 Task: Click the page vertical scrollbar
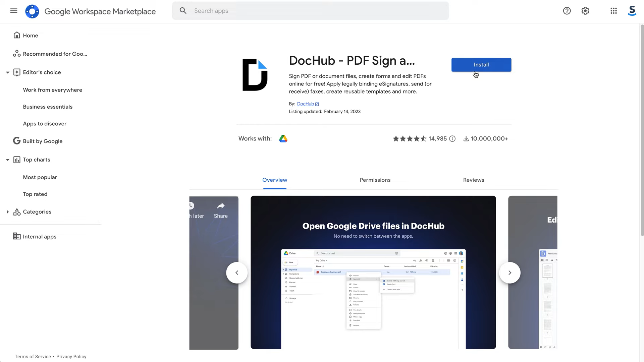click(x=642, y=131)
